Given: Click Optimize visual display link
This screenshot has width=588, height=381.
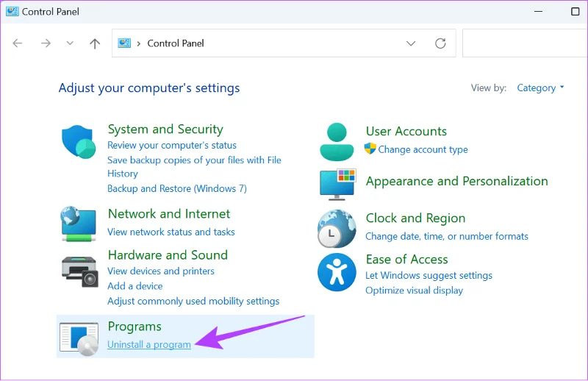Looking at the screenshot, I should pyautogui.click(x=414, y=291).
